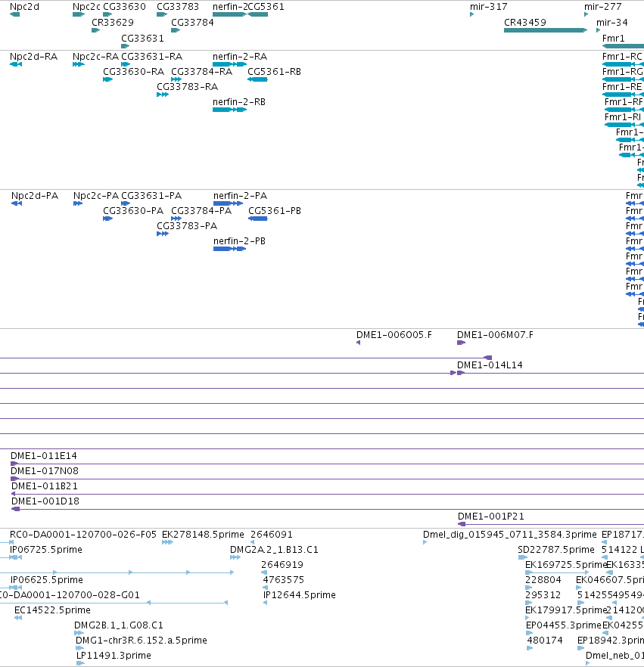Click the CG33783-PA protein label
This screenshot has width=644, height=667.
187,226
